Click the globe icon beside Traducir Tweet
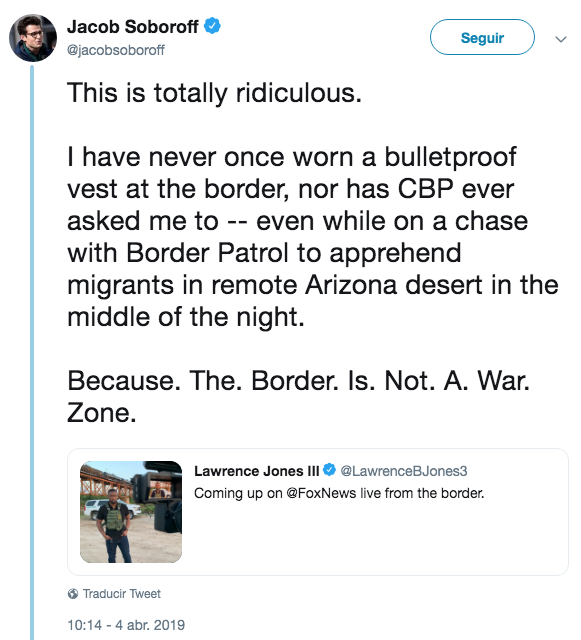581x640 pixels. 73,593
